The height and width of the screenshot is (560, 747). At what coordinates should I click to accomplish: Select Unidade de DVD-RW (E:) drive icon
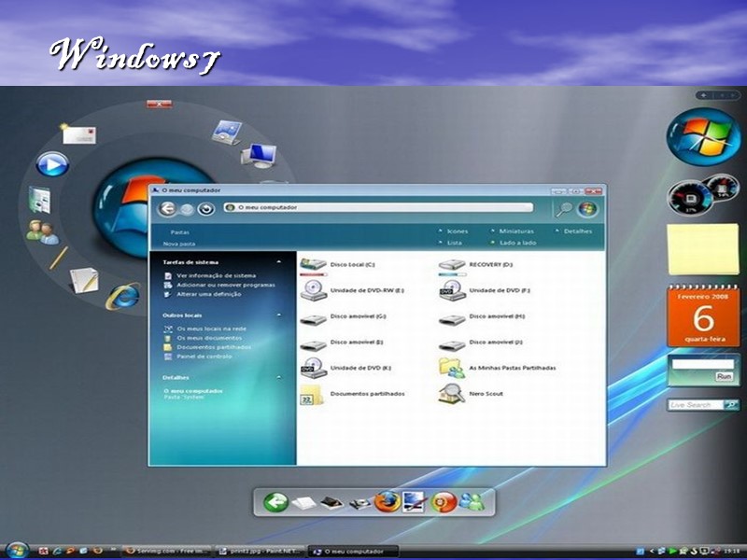point(314,290)
